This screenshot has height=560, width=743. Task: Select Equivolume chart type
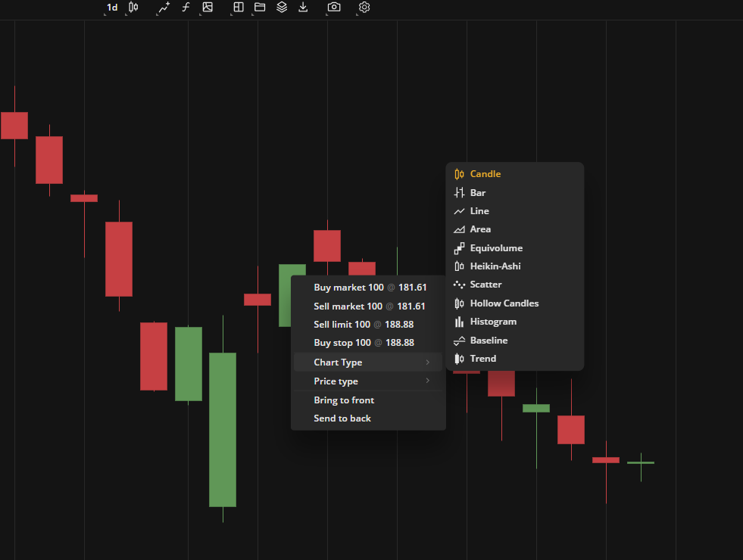click(514, 248)
